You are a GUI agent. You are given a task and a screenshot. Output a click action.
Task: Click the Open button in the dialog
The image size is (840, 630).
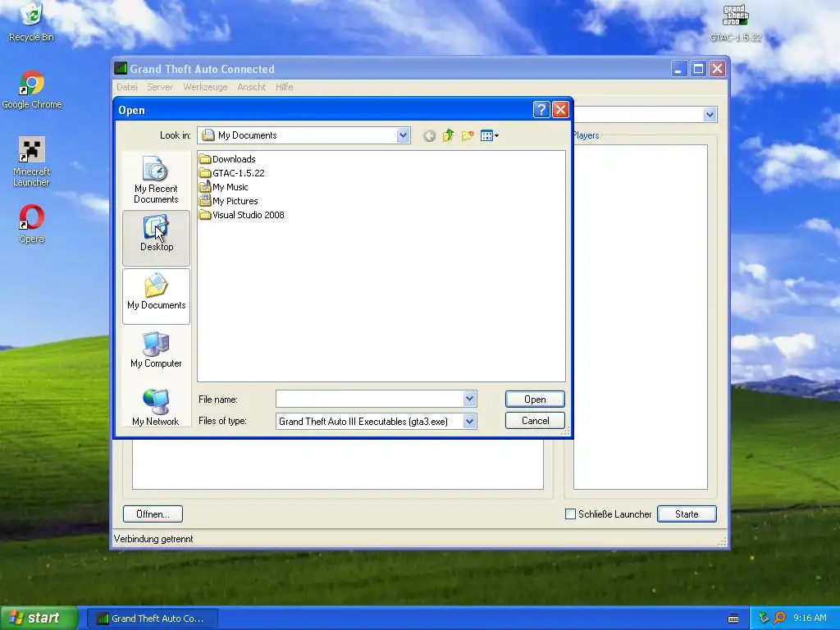click(535, 399)
